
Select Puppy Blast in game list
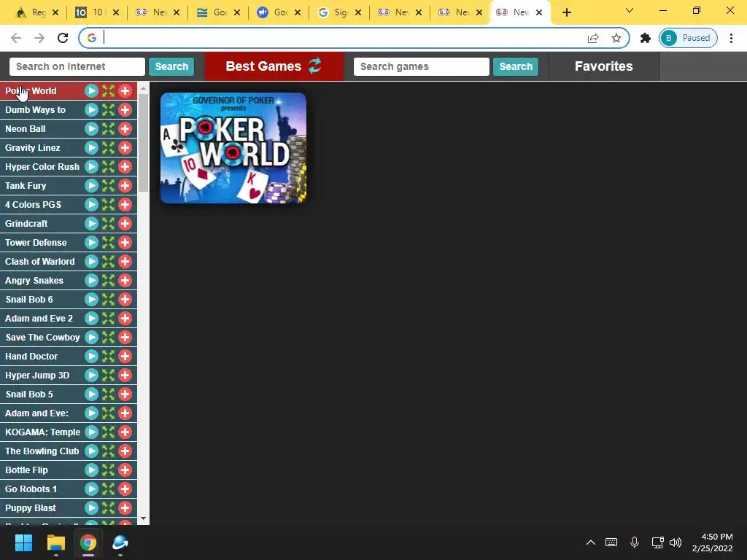click(31, 508)
